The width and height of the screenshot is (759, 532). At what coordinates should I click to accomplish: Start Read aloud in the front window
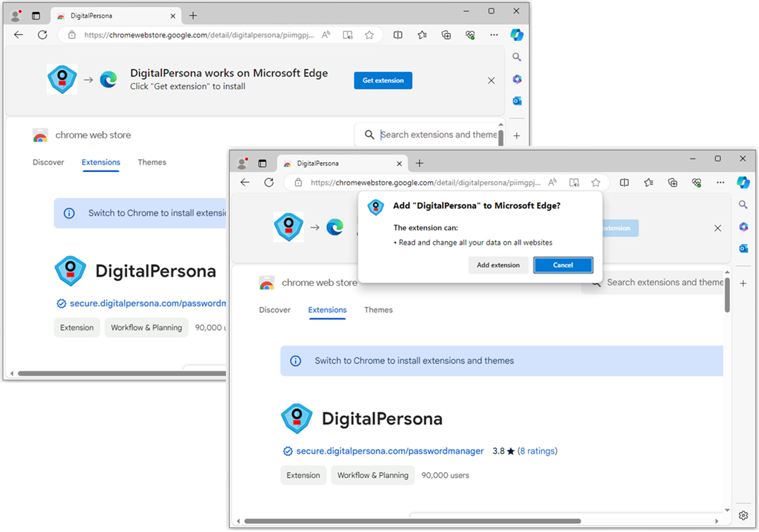552,183
